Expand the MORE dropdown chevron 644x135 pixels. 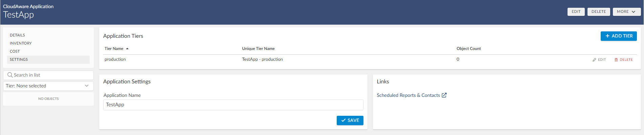click(634, 11)
